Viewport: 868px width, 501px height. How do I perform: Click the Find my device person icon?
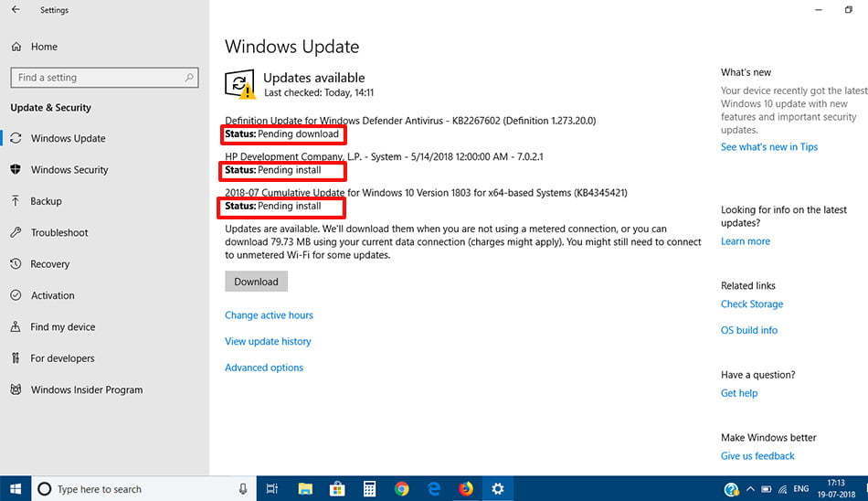[16, 326]
